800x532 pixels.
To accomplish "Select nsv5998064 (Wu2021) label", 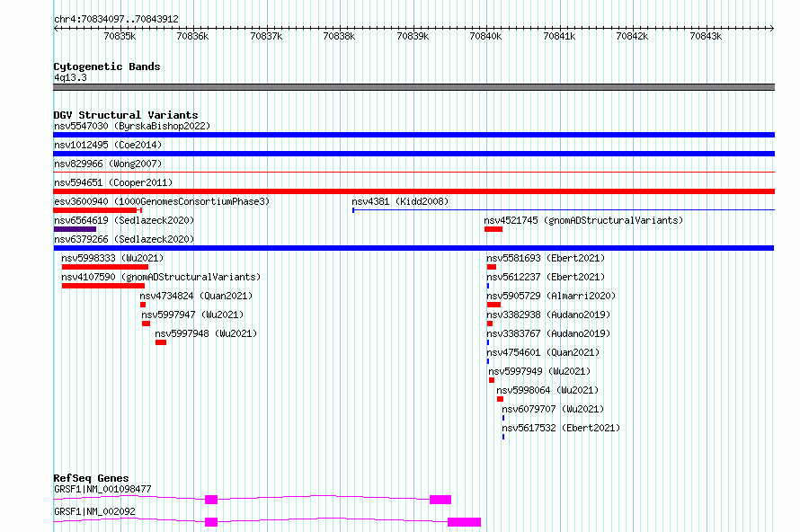I will point(547,390).
